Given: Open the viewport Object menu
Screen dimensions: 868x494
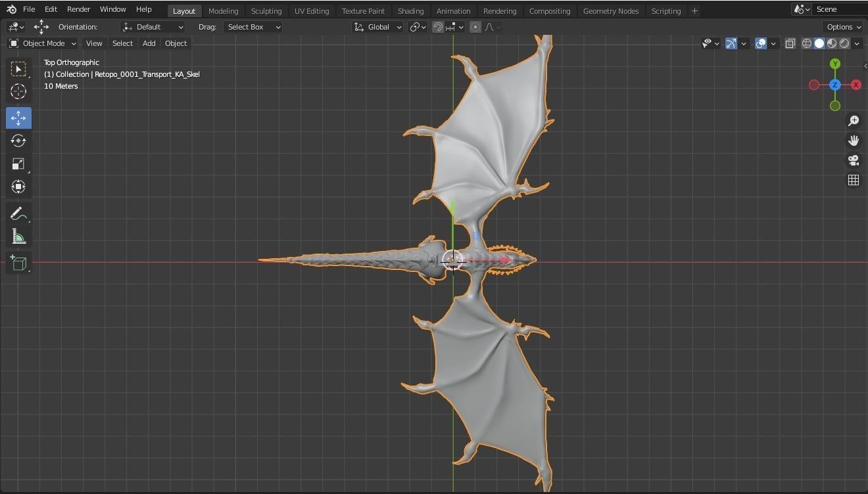Looking at the screenshot, I should click(176, 43).
